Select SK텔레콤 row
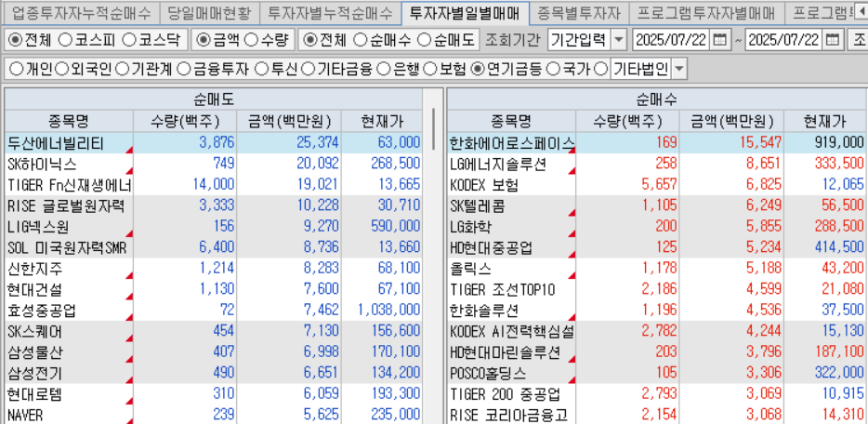Viewport: 868px width, 424px height. (x=656, y=205)
